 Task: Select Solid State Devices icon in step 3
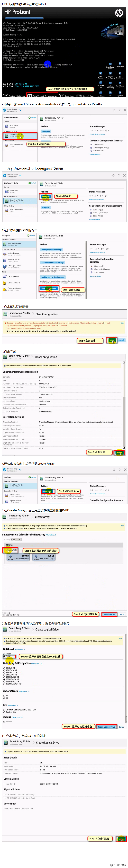click(6, 210)
